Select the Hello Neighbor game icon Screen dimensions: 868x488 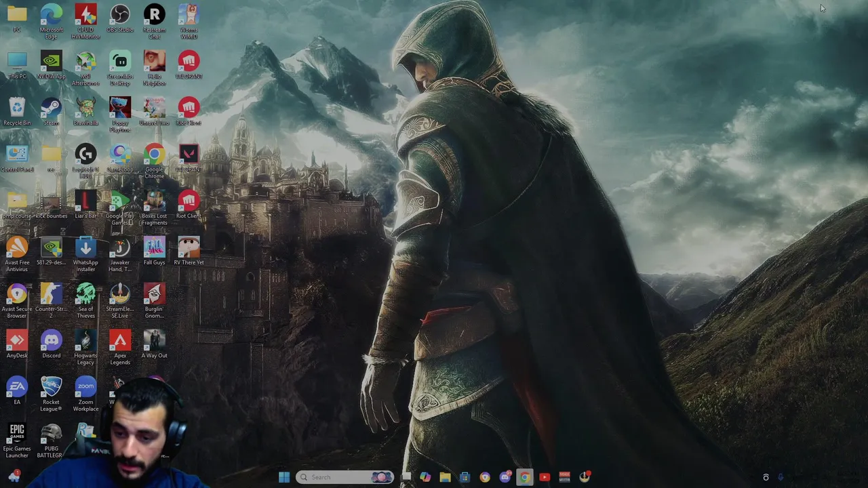point(154,68)
